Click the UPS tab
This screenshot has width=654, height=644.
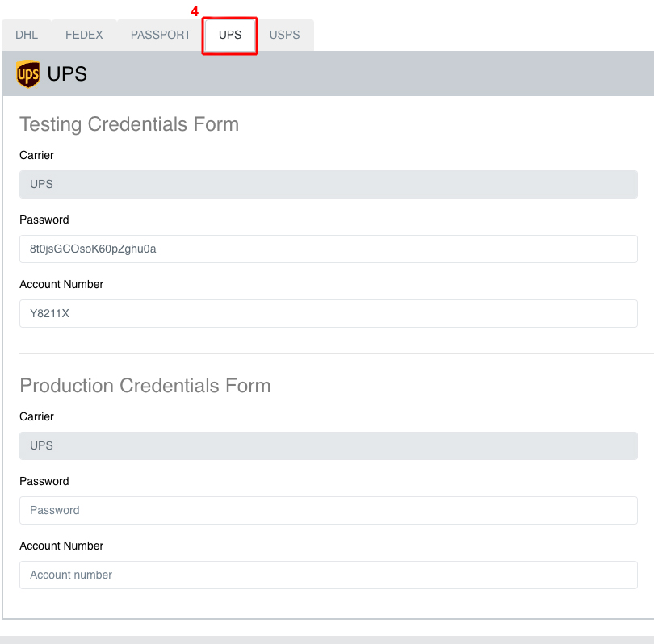click(x=230, y=35)
